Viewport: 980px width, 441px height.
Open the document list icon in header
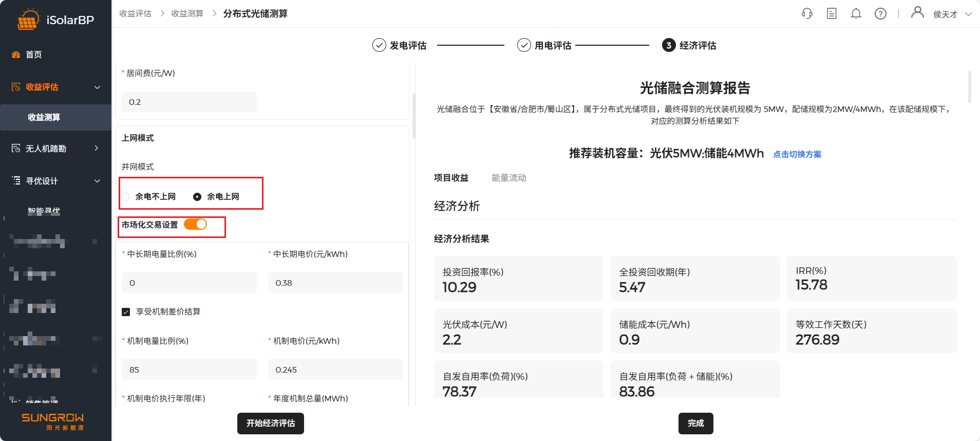pyautogui.click(x=832, y=14)
